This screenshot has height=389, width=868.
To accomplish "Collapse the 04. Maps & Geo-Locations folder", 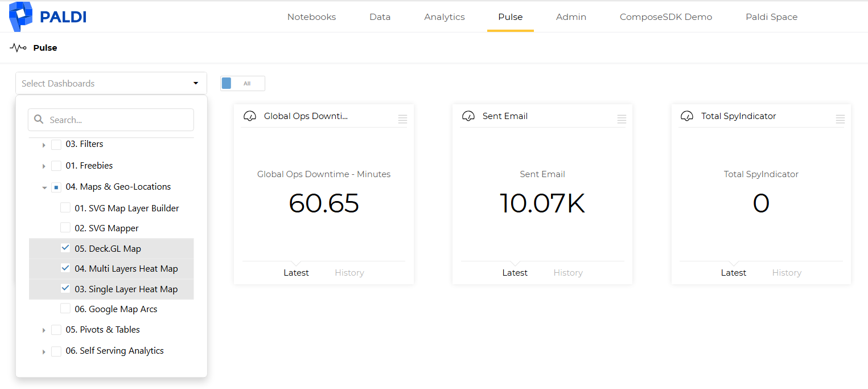I will tap(44, 187).
